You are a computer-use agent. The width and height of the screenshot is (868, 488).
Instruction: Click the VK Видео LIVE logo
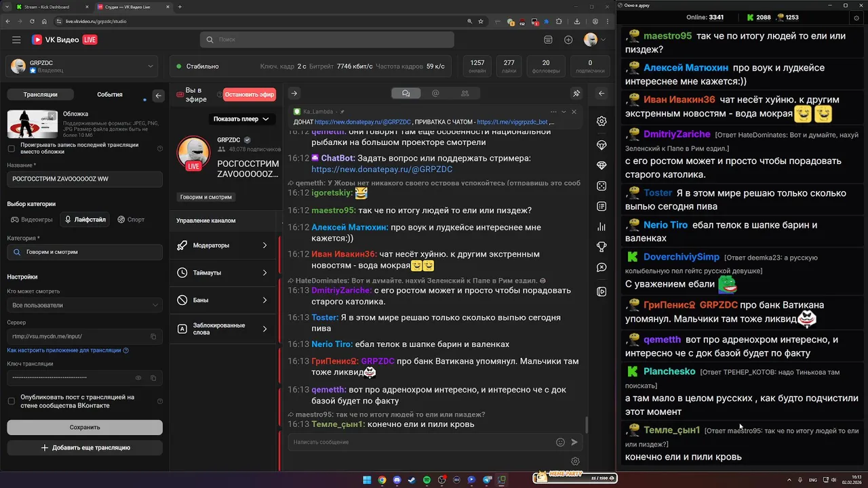tap(64, 40)
